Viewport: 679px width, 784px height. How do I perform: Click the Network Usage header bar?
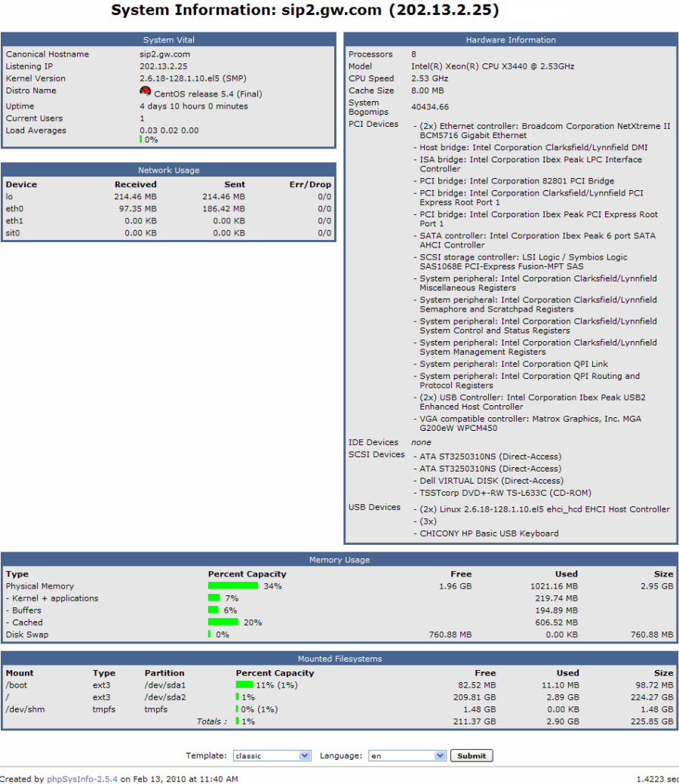pos(167,171)
